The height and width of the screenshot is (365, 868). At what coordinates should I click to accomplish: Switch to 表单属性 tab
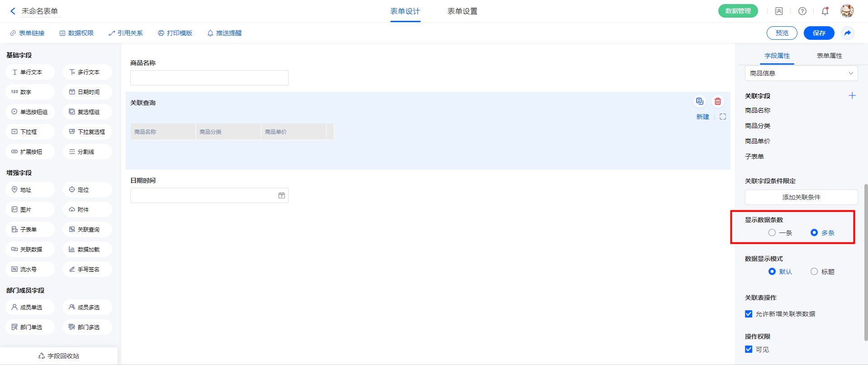pyautogui.click(x=829, y=56)
